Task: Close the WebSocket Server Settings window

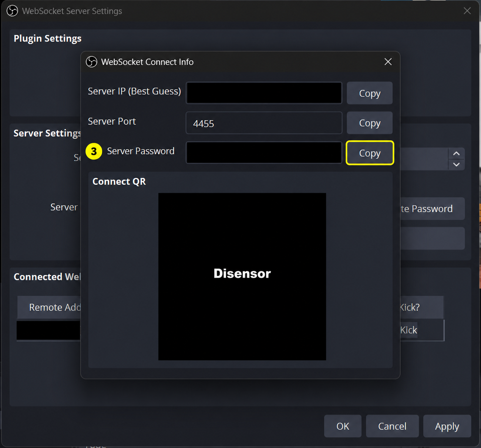Action: point(467,11)
